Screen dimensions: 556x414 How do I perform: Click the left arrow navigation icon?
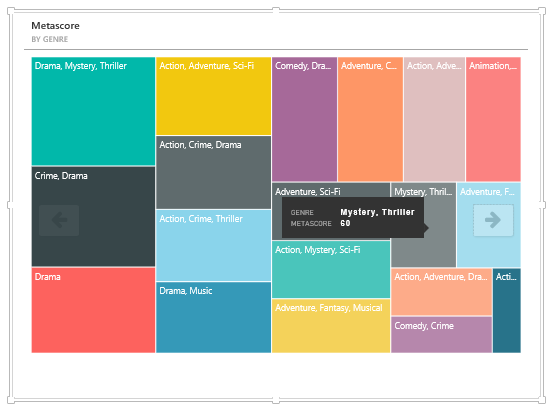59,220
